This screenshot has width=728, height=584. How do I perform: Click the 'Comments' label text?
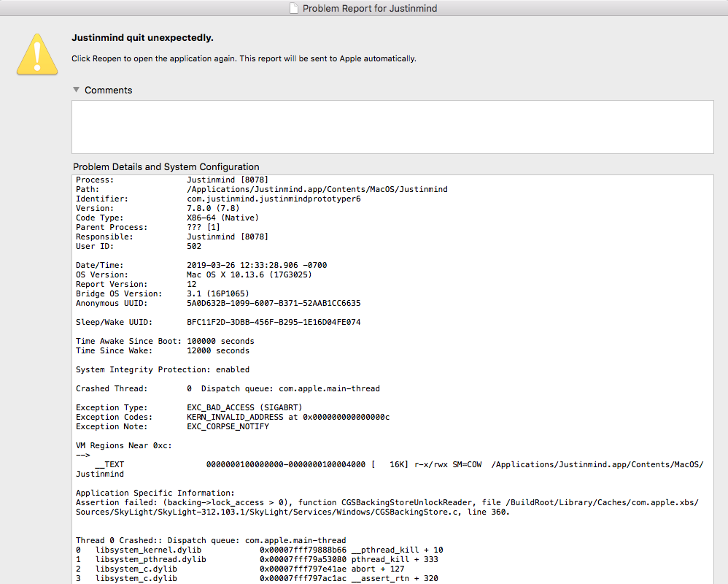point(108,91)
